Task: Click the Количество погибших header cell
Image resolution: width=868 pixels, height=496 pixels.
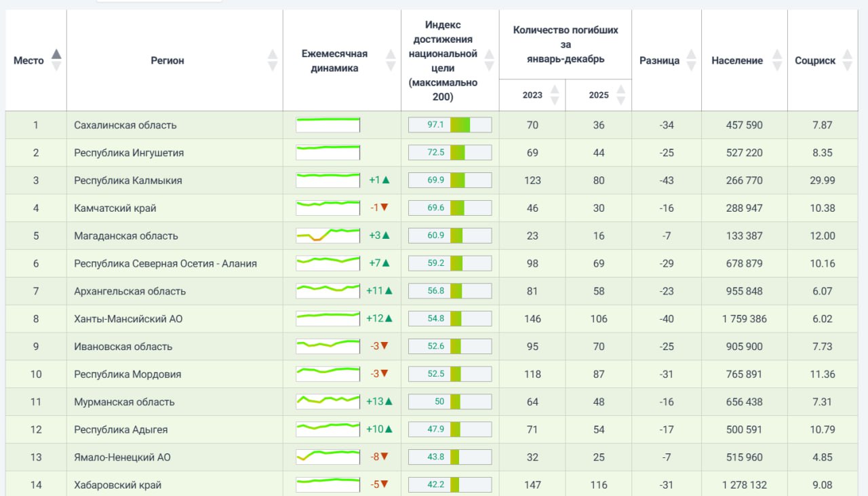Action: coord(566,44)
